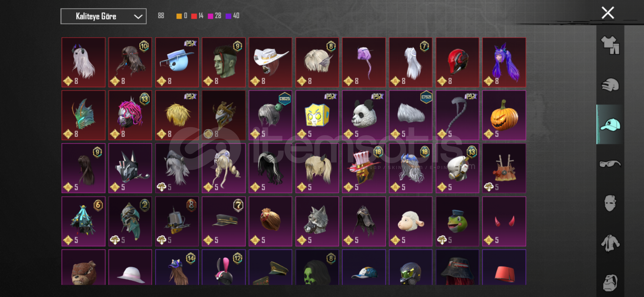Close the inventory with the X icon

click(608, 13)
